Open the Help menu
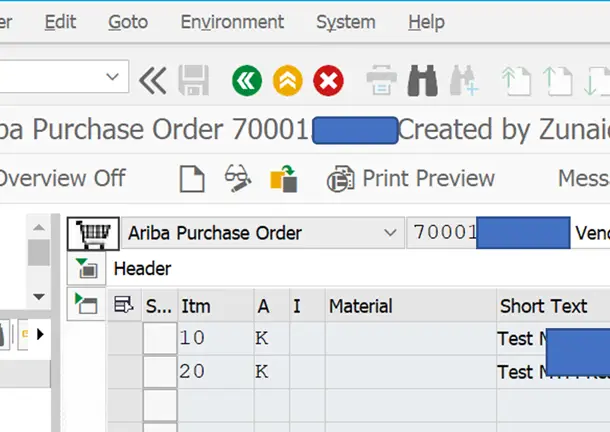Image resolution: width=610 pixels, height=432 pixels. [x=426, y=22]
